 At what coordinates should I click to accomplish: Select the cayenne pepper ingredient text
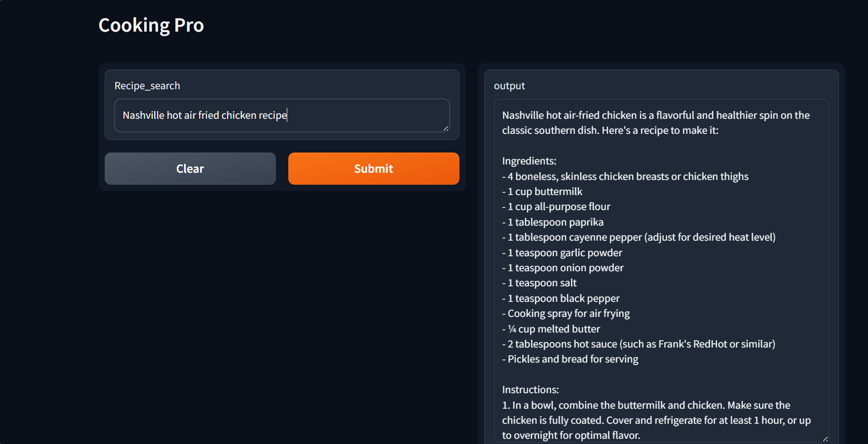pyautogui.click(x=639, y=237)
